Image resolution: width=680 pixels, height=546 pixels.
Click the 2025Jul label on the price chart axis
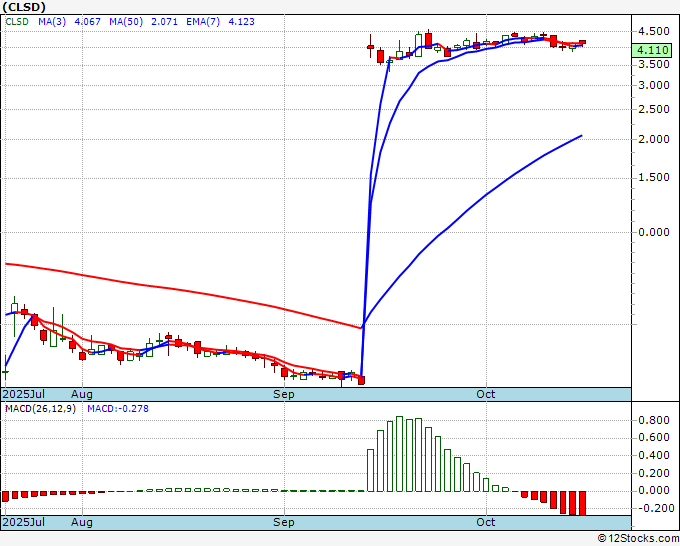pos(24,394)
